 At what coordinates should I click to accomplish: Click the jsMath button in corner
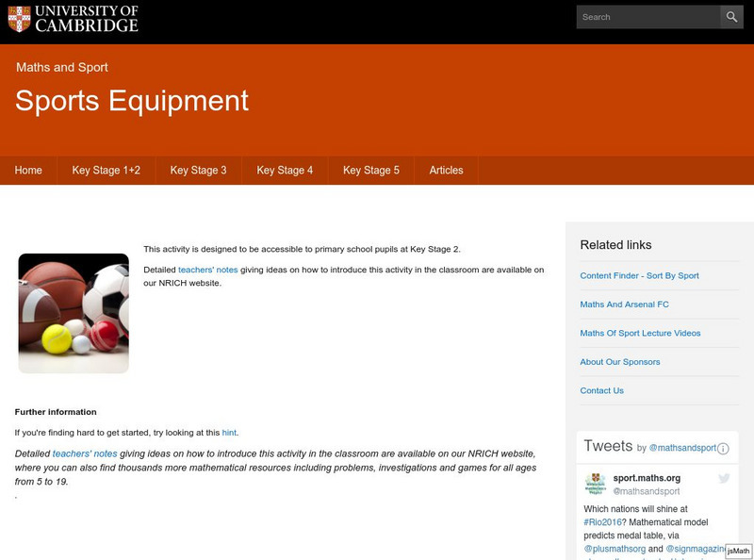click(x=738, y=551)
